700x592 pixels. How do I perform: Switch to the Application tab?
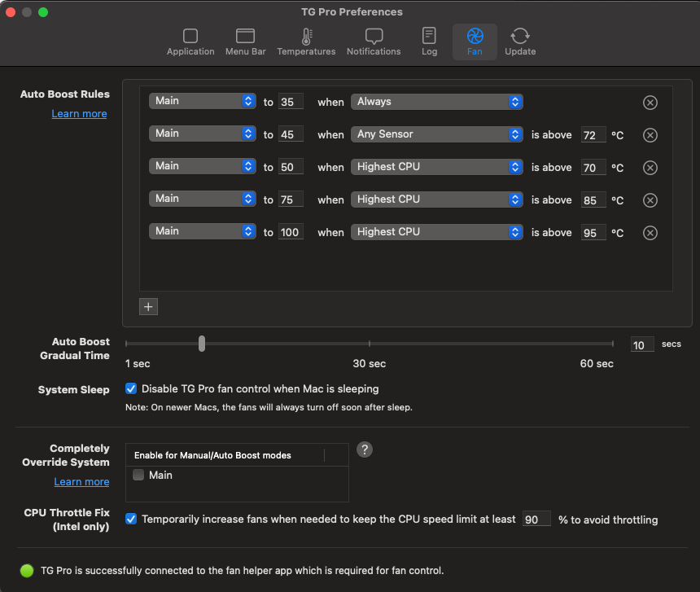(x=190, y=42)
